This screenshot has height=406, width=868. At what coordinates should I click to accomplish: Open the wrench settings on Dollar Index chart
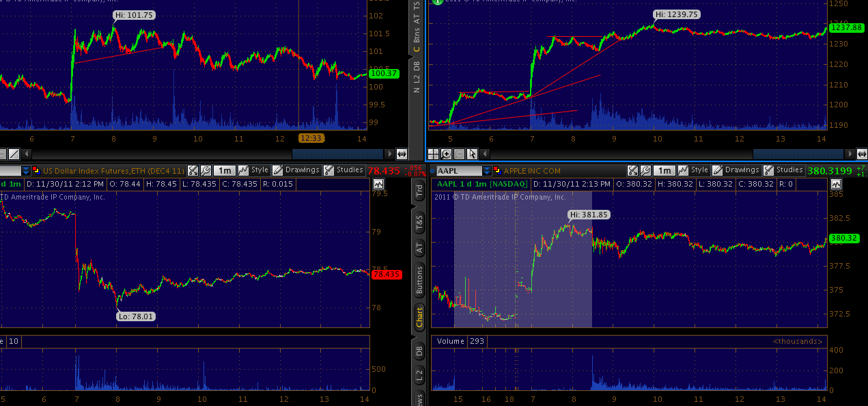(206, 170)
